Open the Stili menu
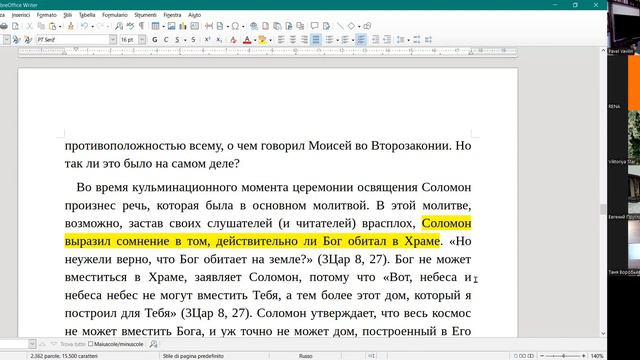Viewport: 640px width, 360px height. [x=68, y=15]
